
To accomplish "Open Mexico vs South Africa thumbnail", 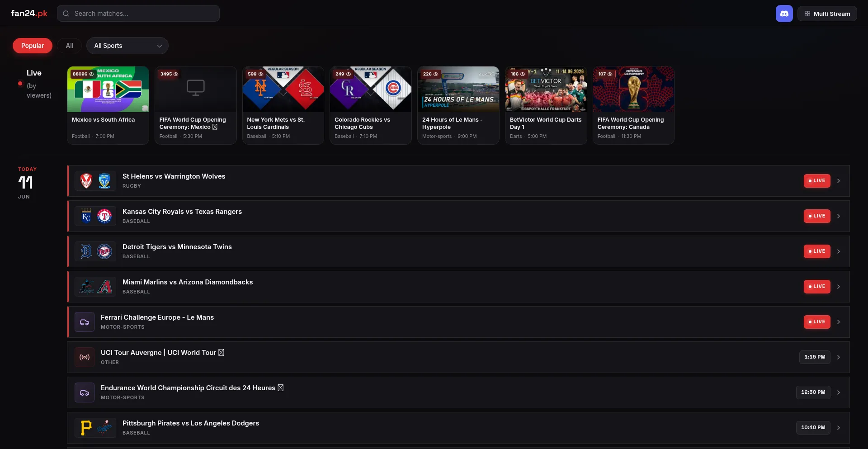I will click(x=108, y=90).
